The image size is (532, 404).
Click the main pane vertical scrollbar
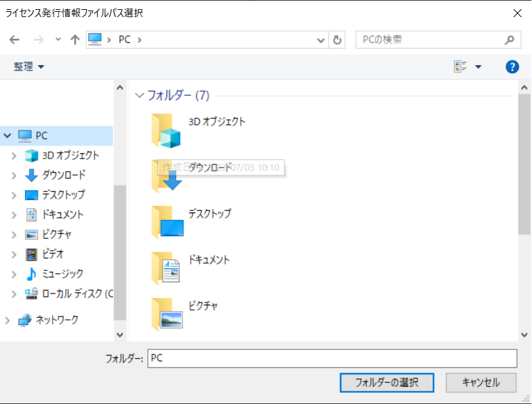524,164
